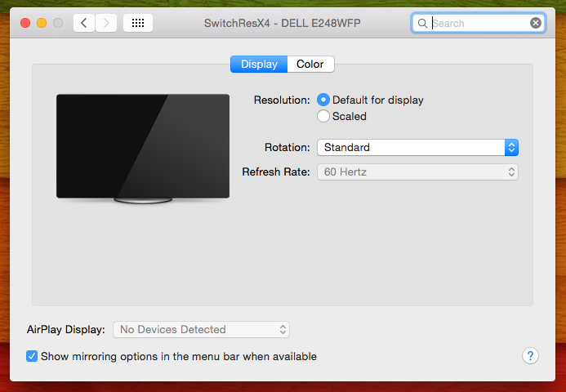
Task: Minimize the window with the yellow button
Action: tap(42, 23)
